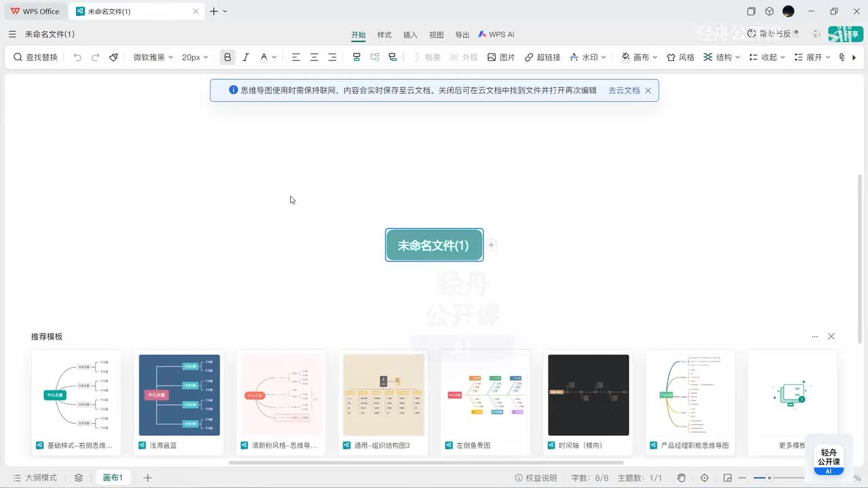
Task: Insert a 图片 image
Action: 501,58
